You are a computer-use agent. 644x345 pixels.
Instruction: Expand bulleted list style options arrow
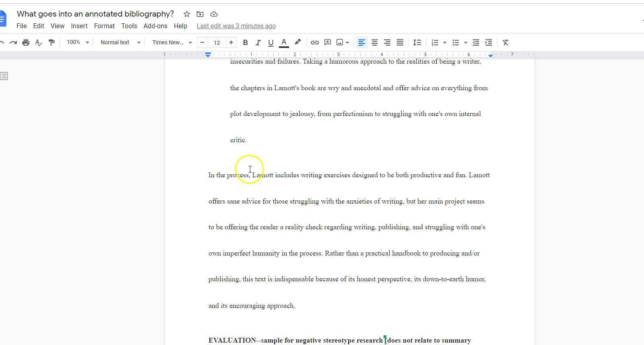coord(466,42)
